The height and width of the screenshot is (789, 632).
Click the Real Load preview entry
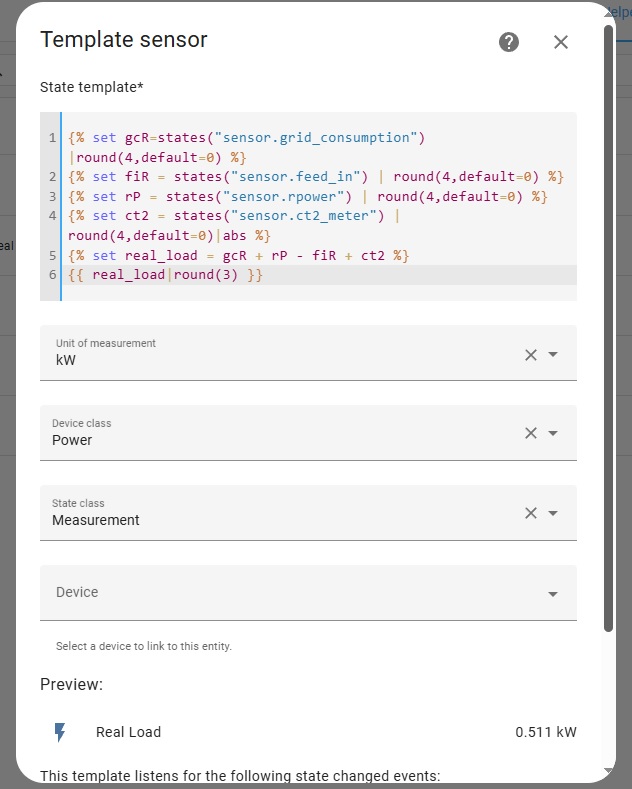coord(128,732)
